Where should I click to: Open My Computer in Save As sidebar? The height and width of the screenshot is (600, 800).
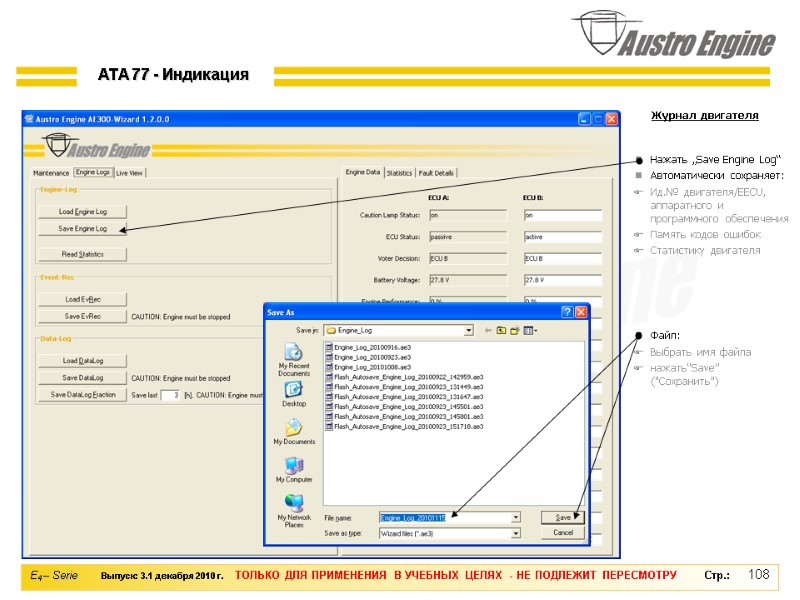click(x=294, y=469)
